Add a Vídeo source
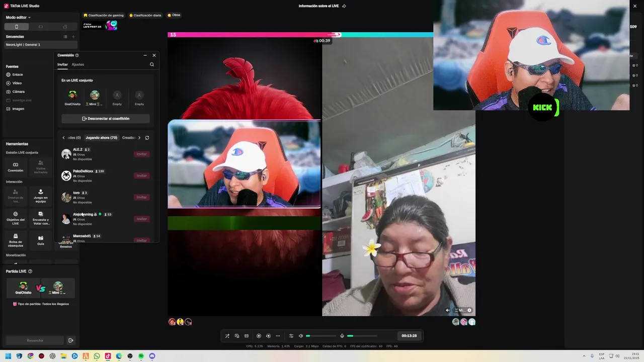Image resolution: width=644 pixels, height=362 pixels. coord(14,83)
